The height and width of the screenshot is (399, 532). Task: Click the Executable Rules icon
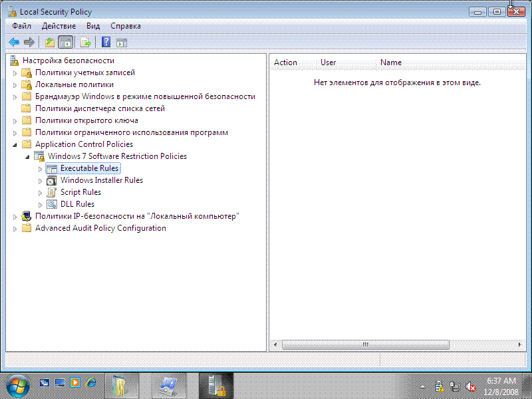pyautogui.click(x=52, y=168)
